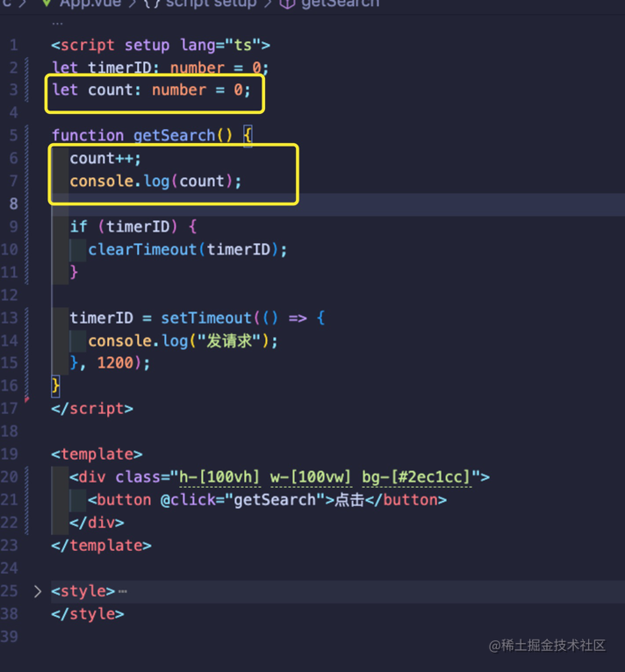Open the script setup breadcrumb item
Viewport: 625px width, 672px height.
point(201,4)
